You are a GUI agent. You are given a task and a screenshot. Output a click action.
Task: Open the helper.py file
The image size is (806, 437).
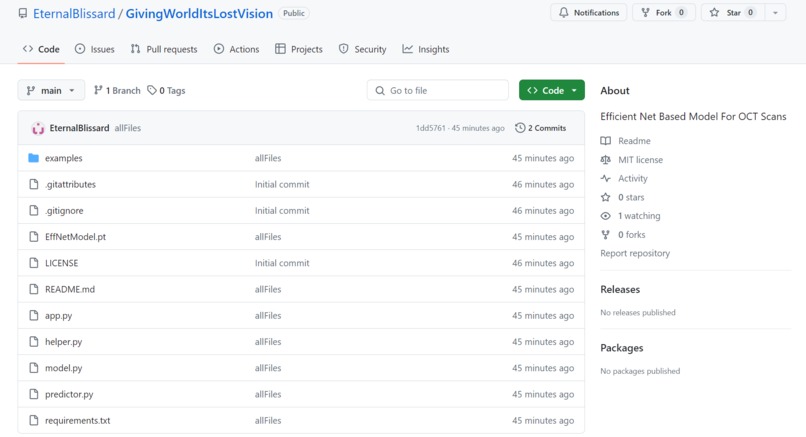click(64, 342)
